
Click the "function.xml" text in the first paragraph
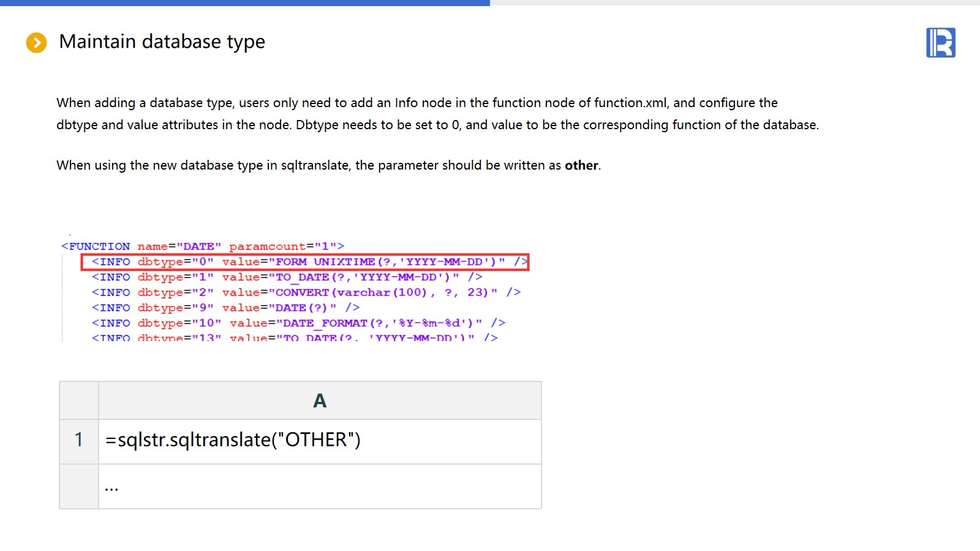coord(630,103)
